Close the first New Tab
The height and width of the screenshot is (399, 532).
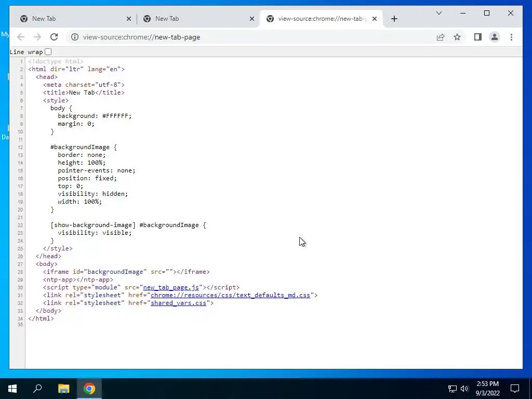click(129, 19)
